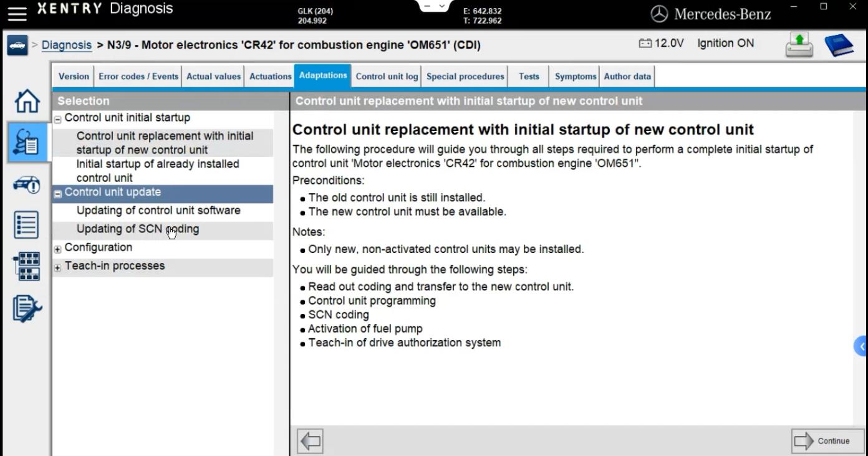Expand the Teach-in processes node
The width and height of the screenshot is (868, 456).
pyautogui.click(x=58, y=268)
